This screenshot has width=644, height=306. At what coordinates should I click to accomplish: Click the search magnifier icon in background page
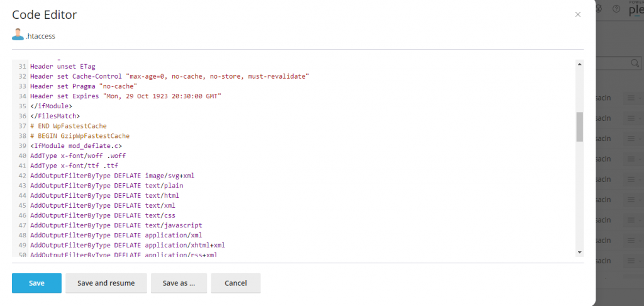[x=635, y=63]
